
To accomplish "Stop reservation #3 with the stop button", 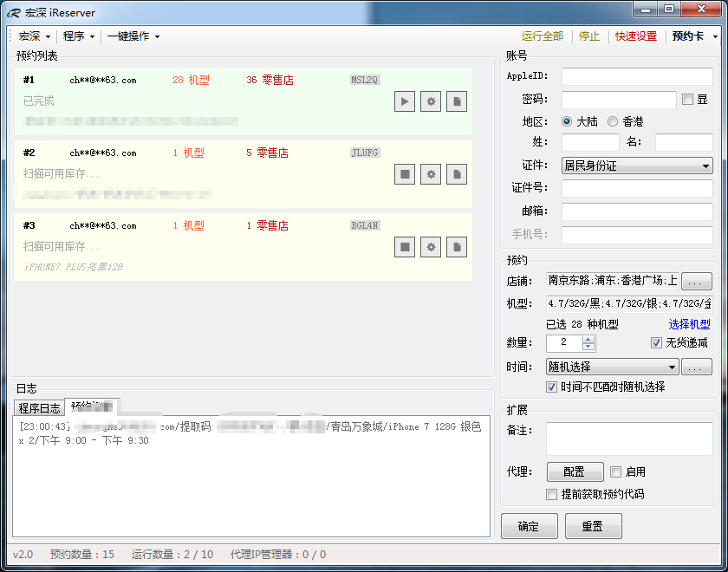I will [404, 247].
